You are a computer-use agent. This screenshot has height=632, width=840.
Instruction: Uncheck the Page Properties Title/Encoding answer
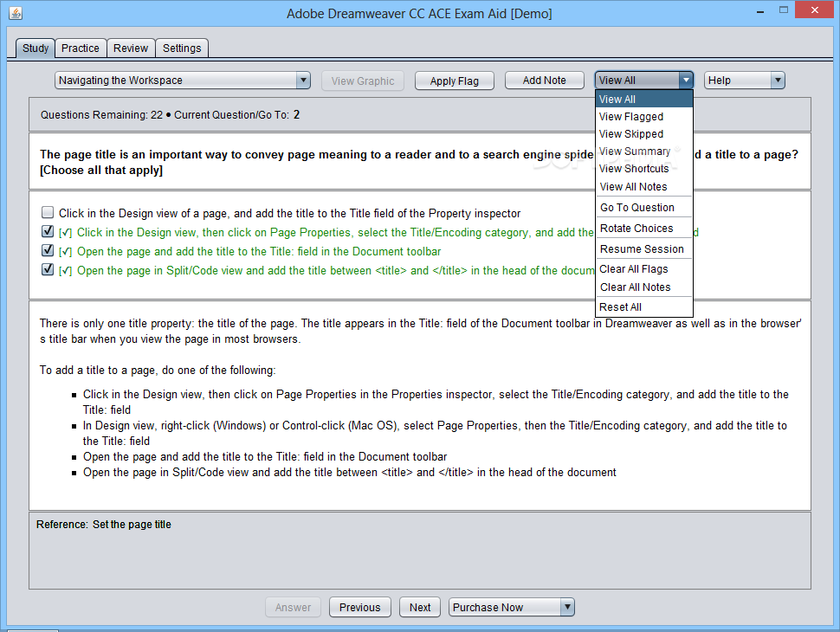coord(48,231)
